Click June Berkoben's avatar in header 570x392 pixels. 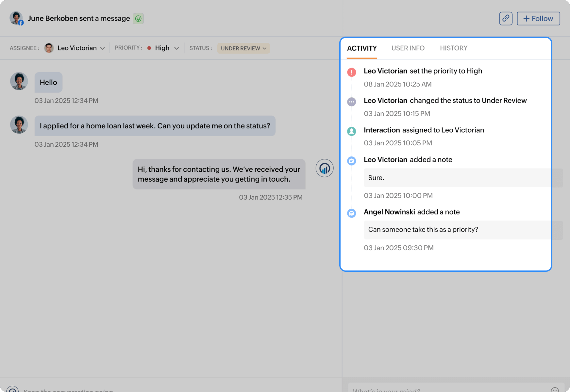16,18
